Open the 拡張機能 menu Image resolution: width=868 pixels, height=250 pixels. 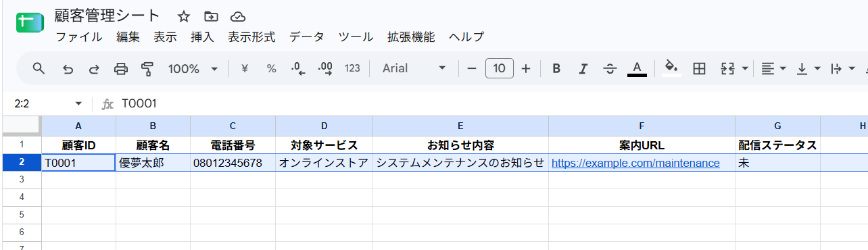tap(411, 37)
